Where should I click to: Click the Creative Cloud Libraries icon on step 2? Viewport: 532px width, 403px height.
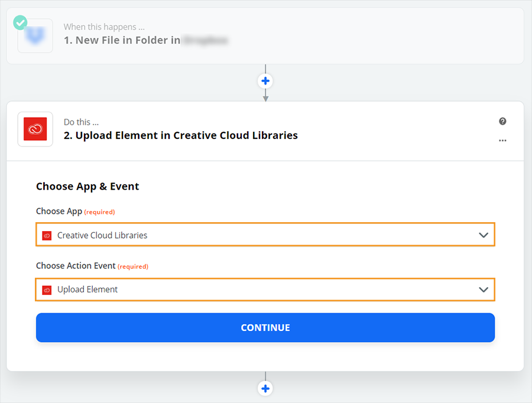pos(35,129)
